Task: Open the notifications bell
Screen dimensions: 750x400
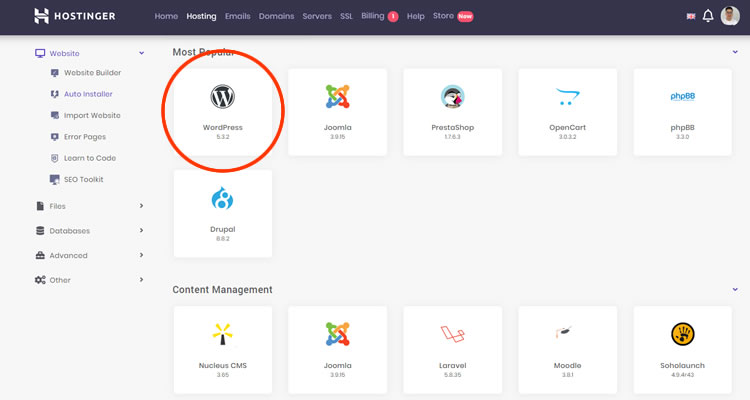Action: (x=708, y=16)
